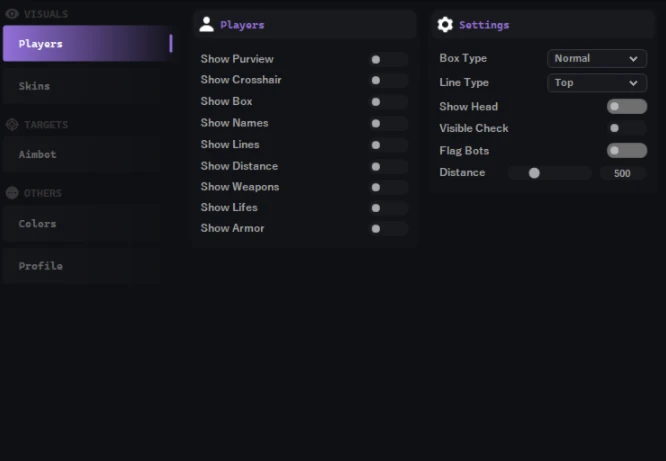Click the person icon in Players header
The image size is (666, 461).
coord(206,24)
